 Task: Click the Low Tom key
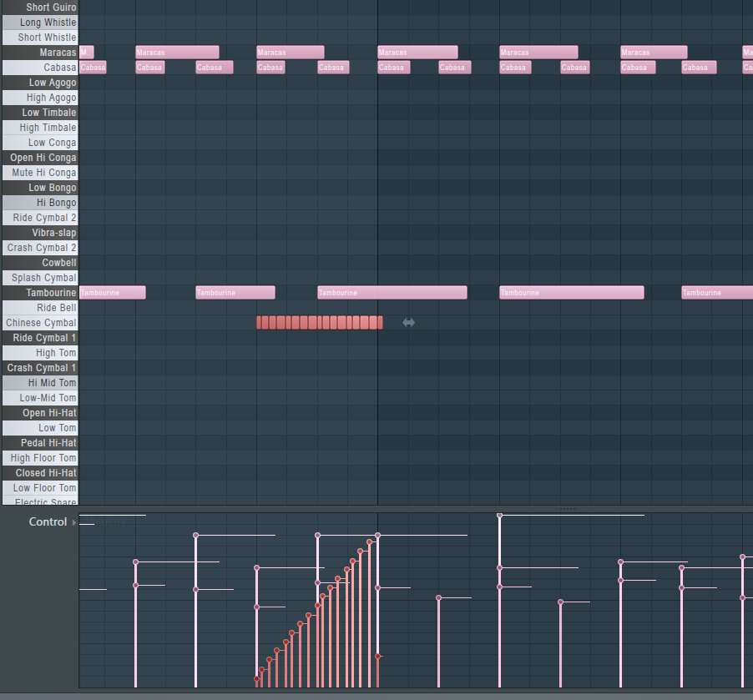[x=40, y=428]
